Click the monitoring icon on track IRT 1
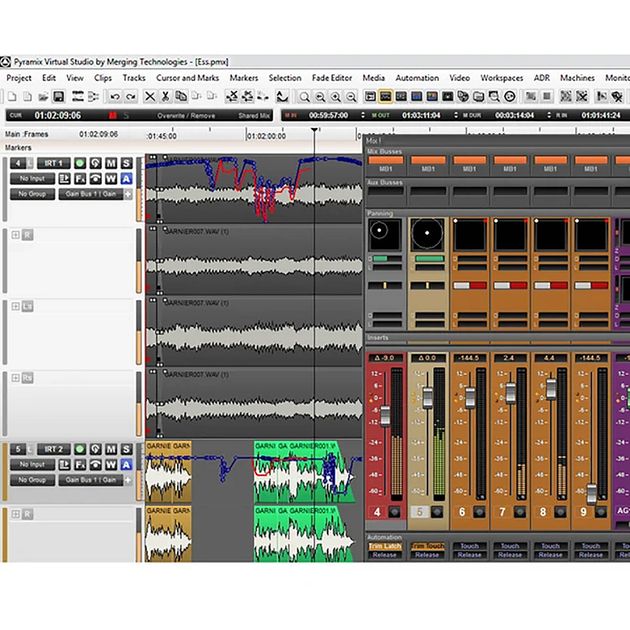 [x=95, y=163]
